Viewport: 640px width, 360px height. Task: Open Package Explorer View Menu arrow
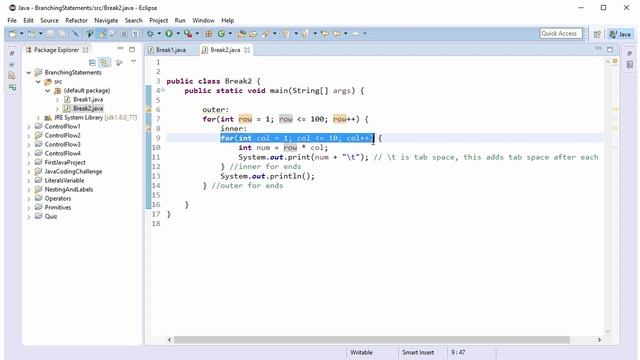[133, 62]
